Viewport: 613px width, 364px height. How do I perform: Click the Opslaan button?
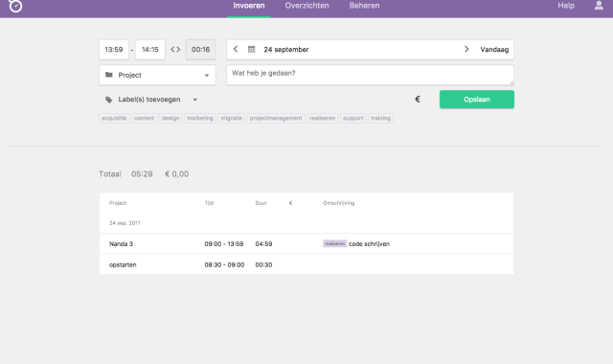point(477,100)
